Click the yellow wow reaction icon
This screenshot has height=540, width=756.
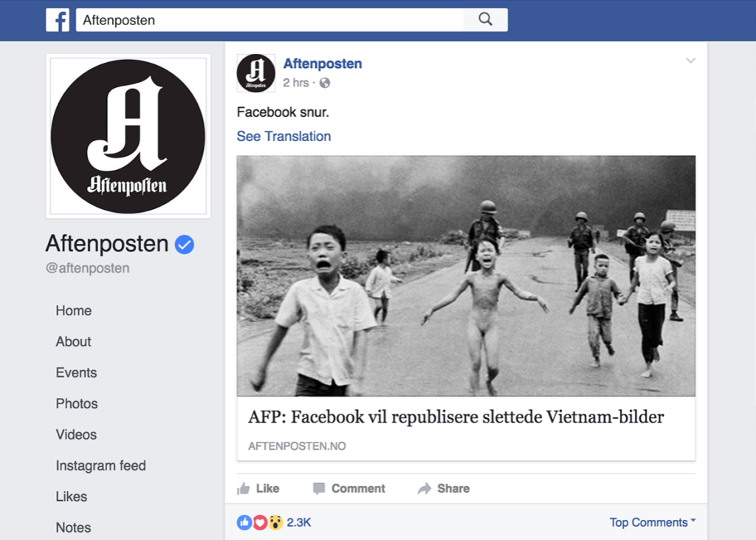tap(275, 522)
